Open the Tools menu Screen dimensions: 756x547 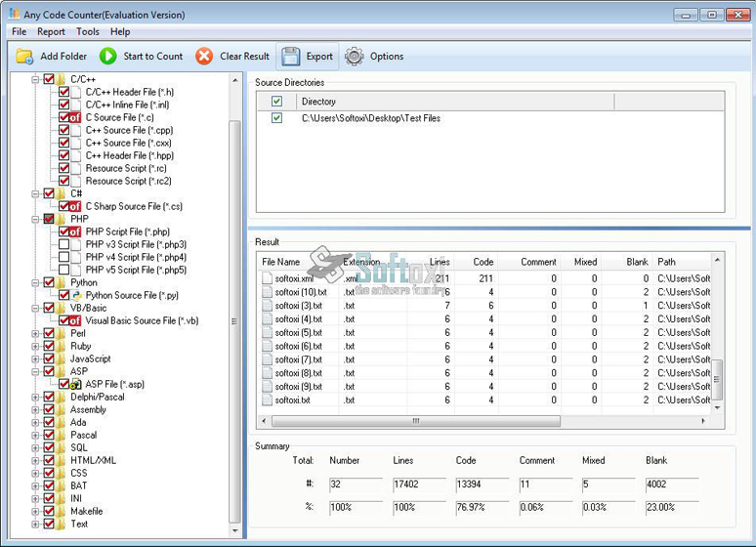(x=88, y=31)
